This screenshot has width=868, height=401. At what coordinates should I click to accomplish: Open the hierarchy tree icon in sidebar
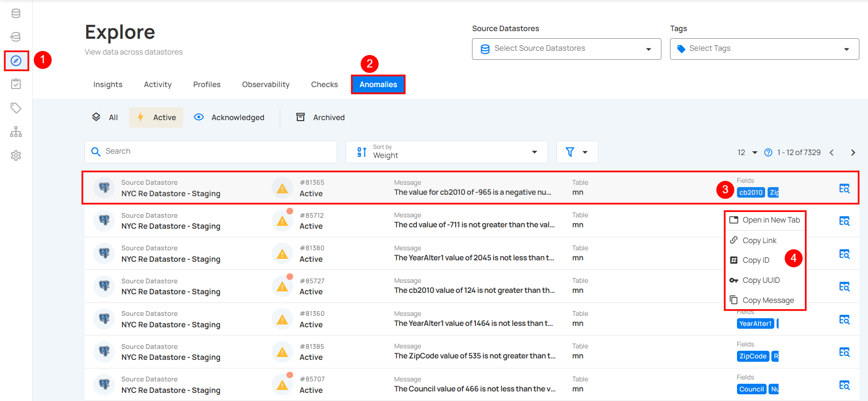16,132
